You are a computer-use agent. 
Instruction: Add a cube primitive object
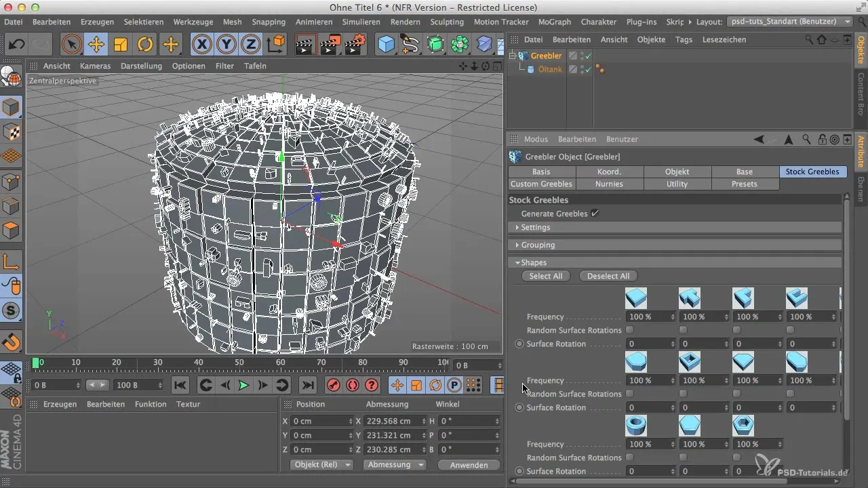click(386, 45)
